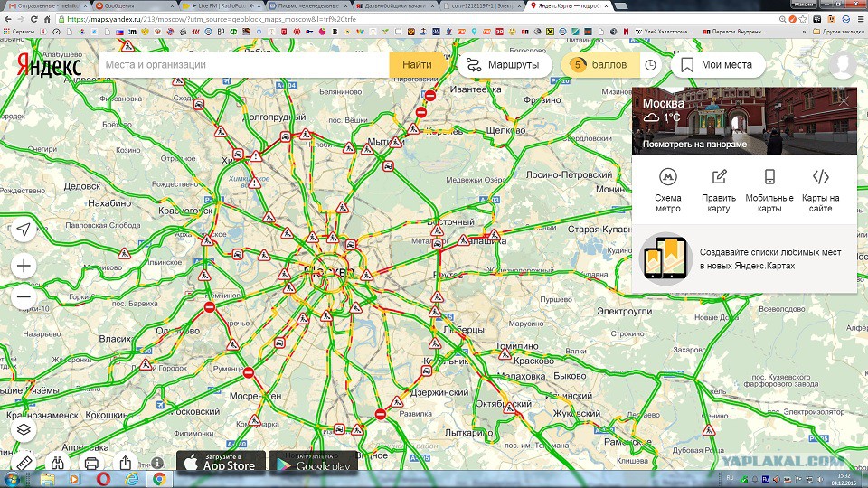Switch to the Gmail 'Отправленные' tab

pyautogui.click(x=47, y=5)
